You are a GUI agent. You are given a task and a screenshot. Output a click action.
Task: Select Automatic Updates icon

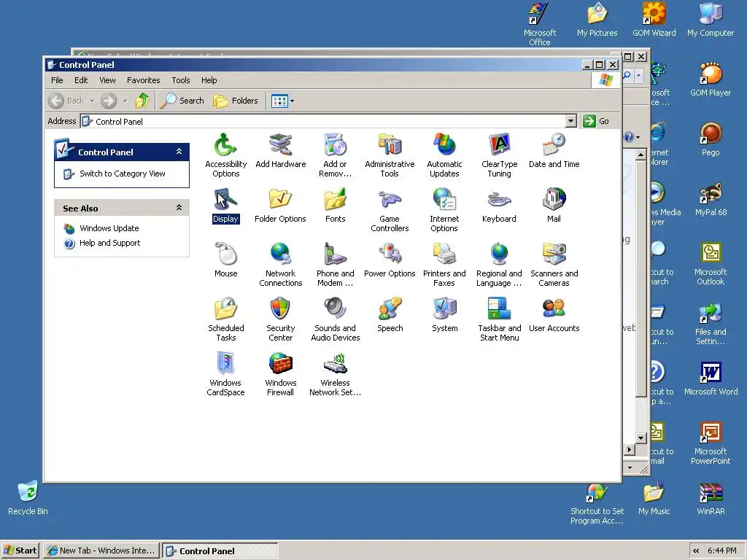(444, 155)
